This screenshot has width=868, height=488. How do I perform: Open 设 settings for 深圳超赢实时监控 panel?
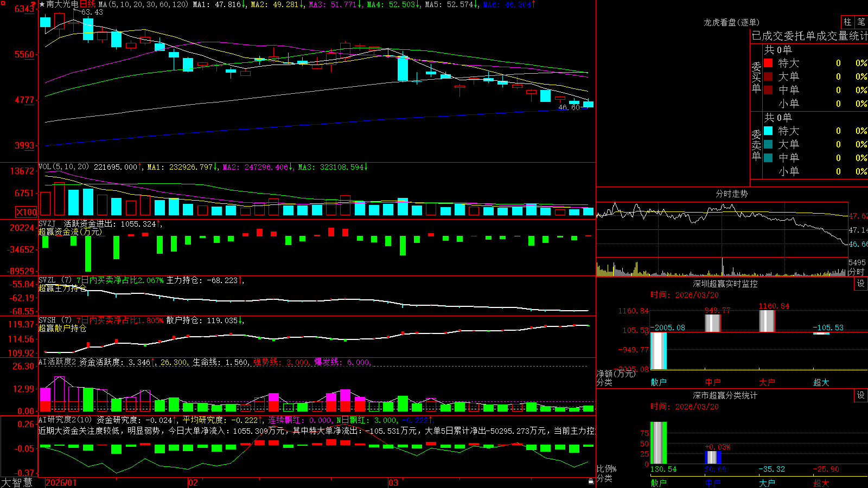click(861, 284)
